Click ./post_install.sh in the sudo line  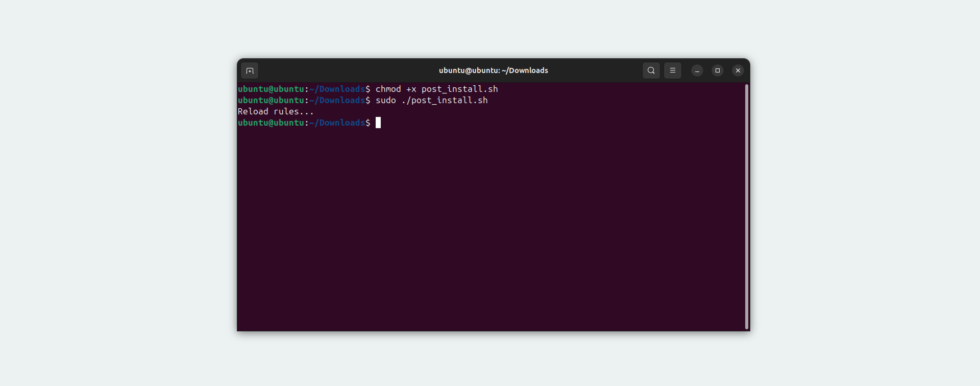[445, 101]
